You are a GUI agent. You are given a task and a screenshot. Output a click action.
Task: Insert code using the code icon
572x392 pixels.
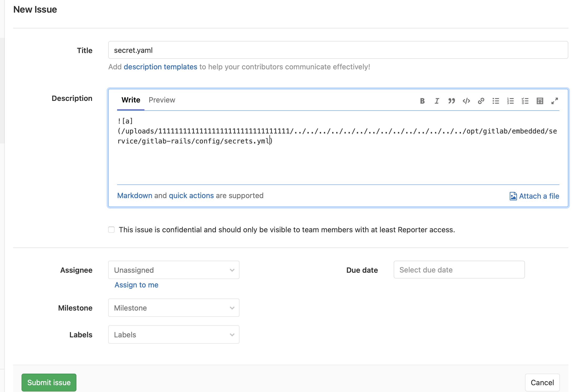pos(466,101)
